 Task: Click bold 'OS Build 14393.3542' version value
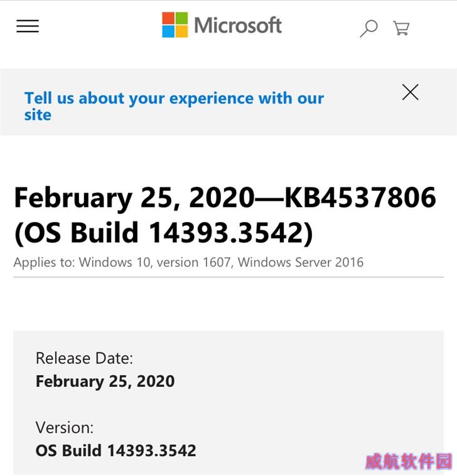(x=116, y=450)
